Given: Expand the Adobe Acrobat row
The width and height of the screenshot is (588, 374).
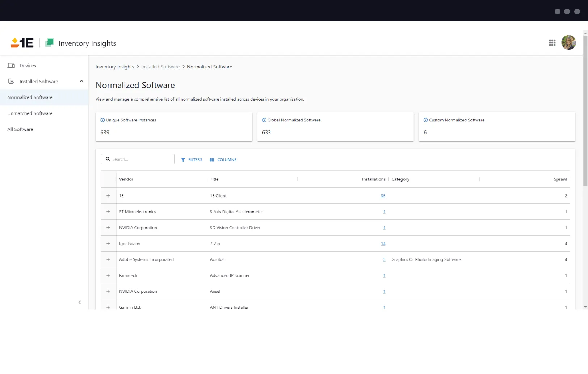Looking at the screenshot, I should point(108,259).
